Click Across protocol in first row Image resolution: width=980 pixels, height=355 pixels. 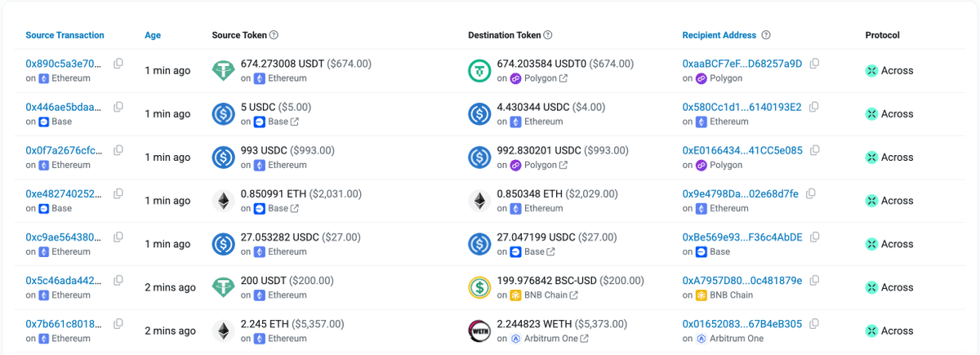pyautogui.click(x=889, y=71)
